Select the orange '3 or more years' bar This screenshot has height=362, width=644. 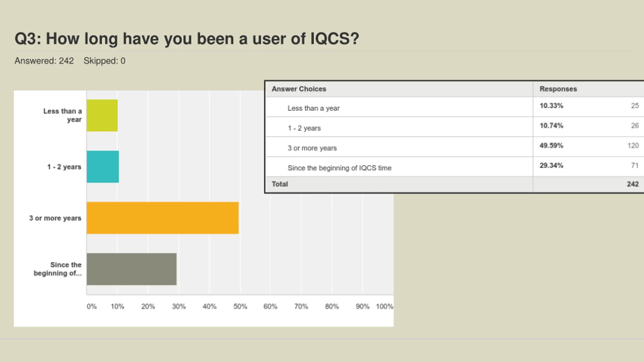tap(163, 218)
